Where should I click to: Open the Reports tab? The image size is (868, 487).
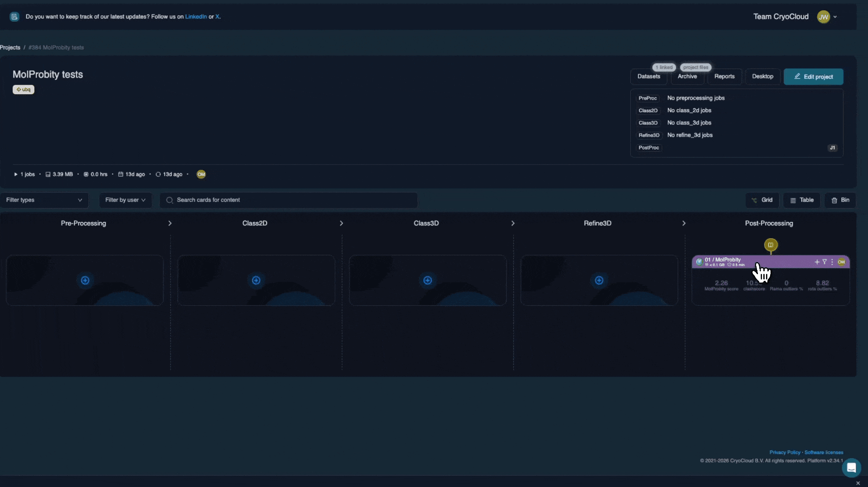click(724, 77)
